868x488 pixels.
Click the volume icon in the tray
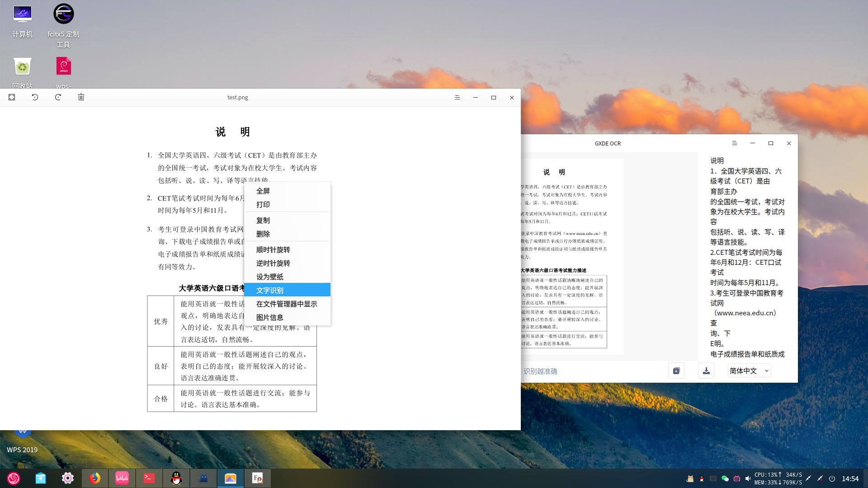click(x=748, y=479)
